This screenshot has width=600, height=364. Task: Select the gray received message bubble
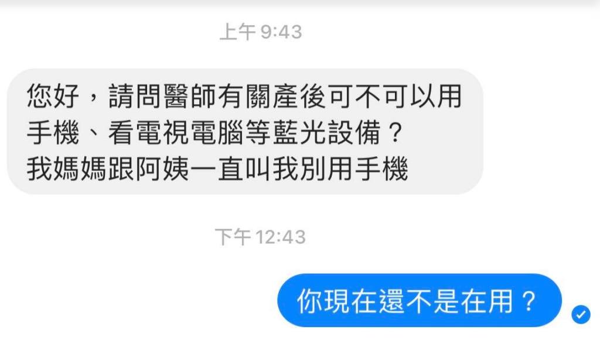tap(245, 132)
